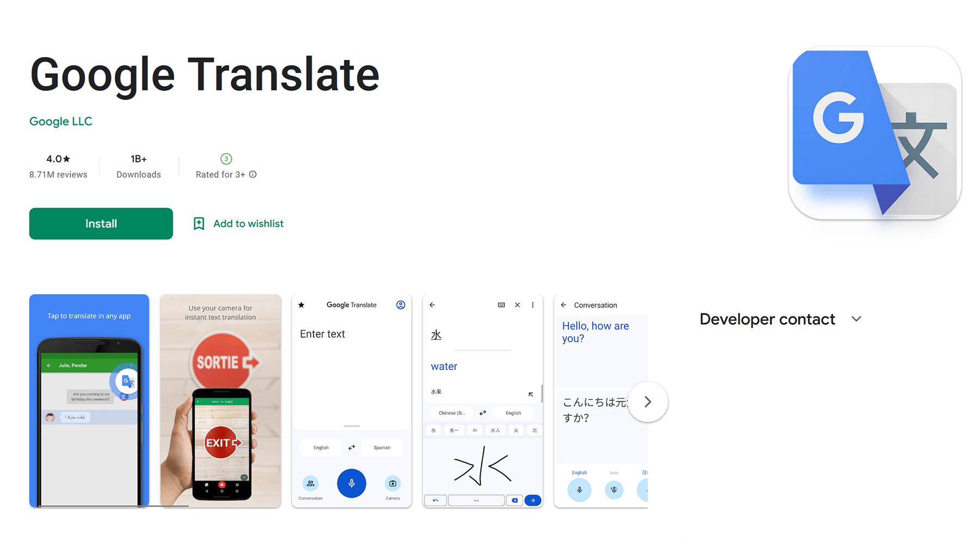The height and width of the screenshot is (552, 980).
Task: Click the X close icon in handwriting screenshot
Action: (x=517, y=305)
